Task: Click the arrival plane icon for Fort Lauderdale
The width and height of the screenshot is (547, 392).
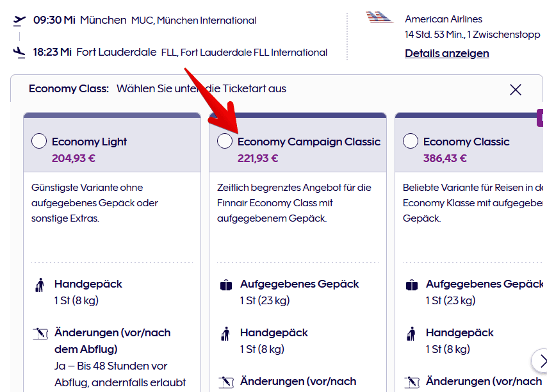Action: point(19,53)
